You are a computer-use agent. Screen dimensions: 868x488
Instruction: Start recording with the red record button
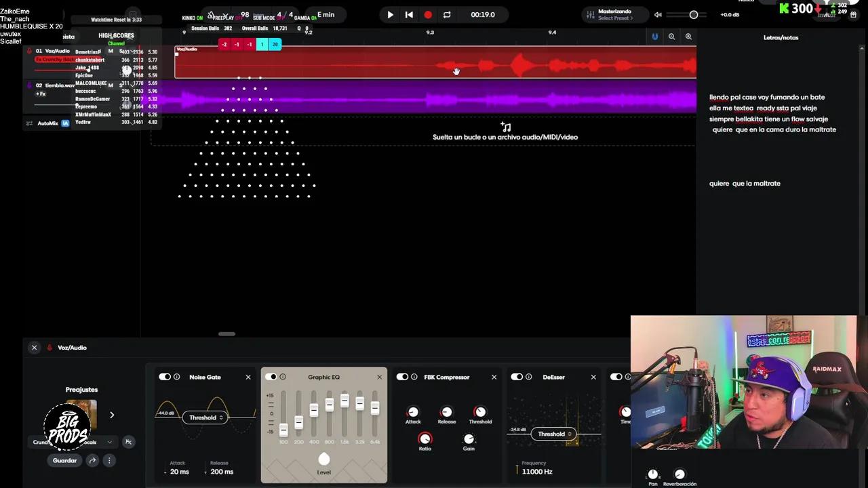tap(428, 14)
